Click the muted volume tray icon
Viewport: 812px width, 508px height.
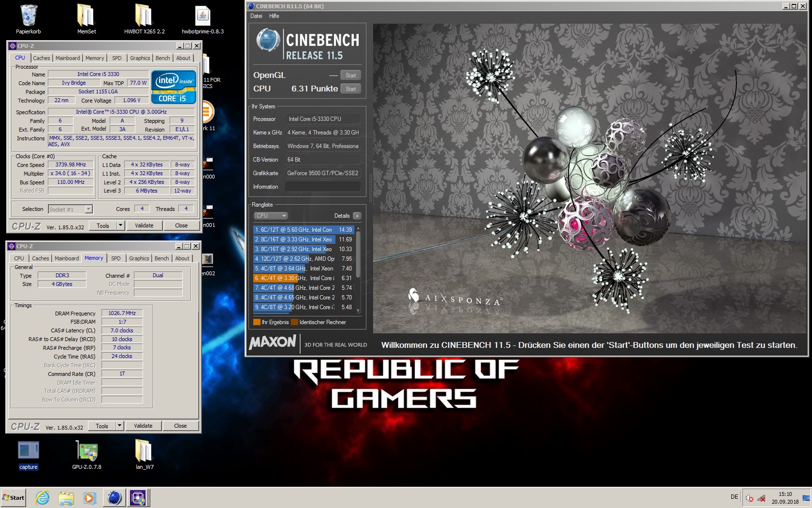click(750, 498)
